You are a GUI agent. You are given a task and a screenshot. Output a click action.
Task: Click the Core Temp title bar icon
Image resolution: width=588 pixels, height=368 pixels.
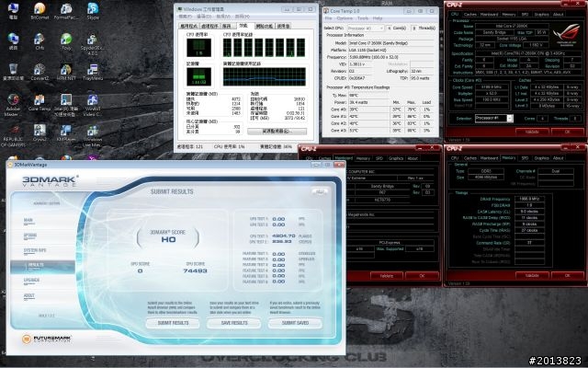click(326, 11)
